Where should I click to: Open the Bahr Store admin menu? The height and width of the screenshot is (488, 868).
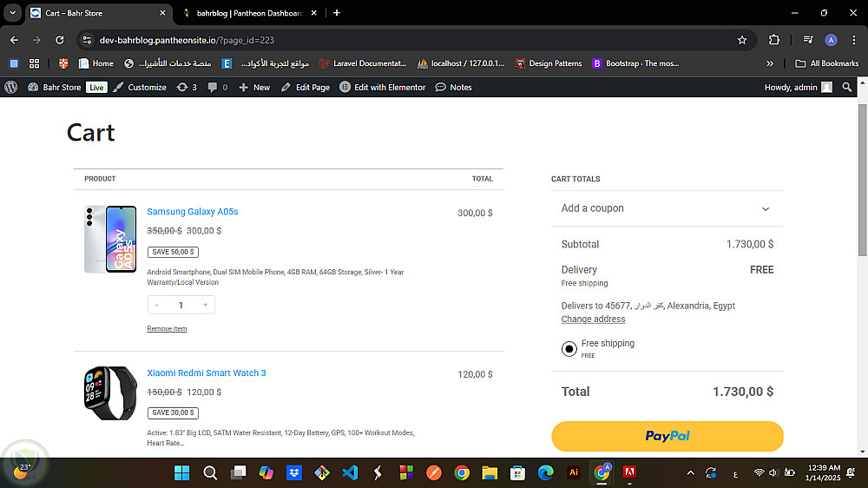coord(54,87)
